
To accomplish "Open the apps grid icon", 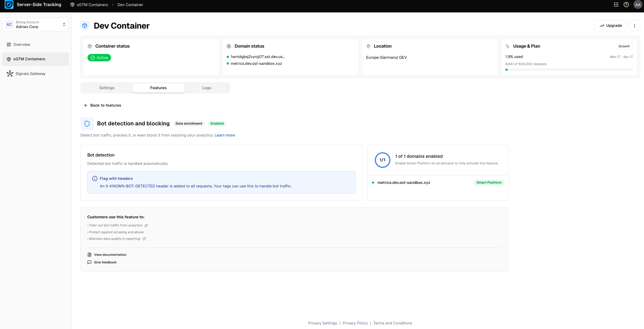I will [616, 5].
